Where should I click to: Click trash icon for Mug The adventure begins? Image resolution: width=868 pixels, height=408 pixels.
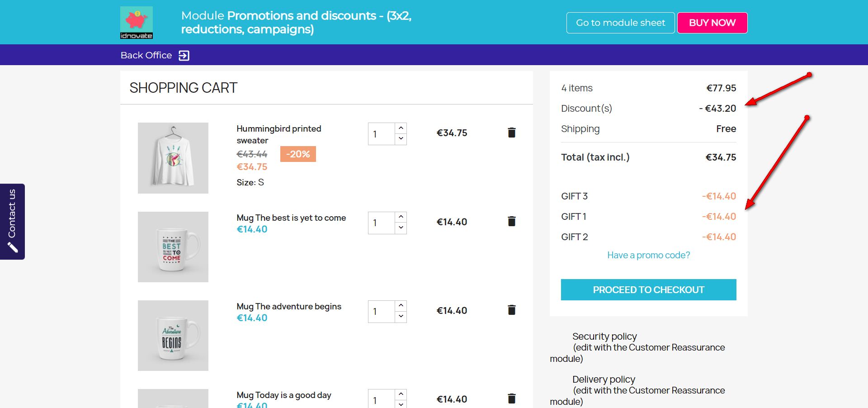[x=511, y=310]
